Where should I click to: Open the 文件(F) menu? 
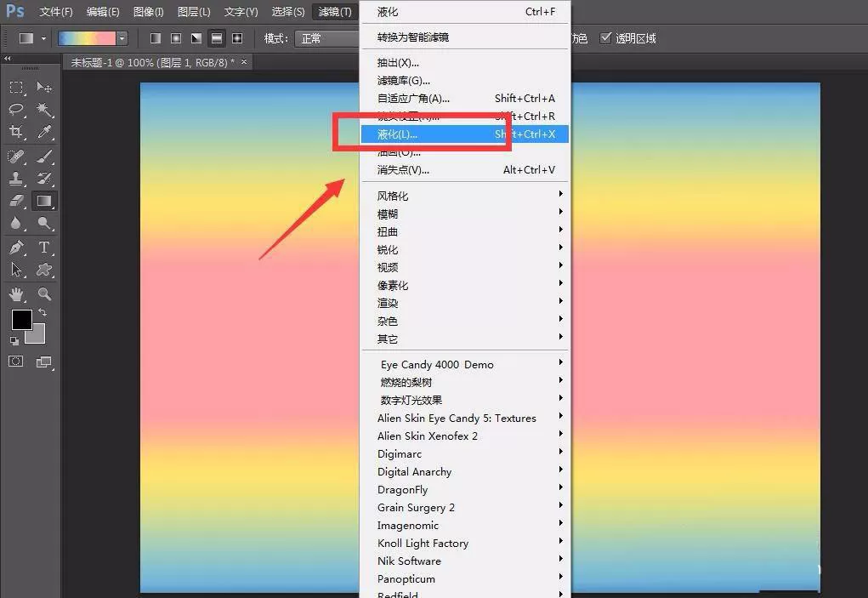[x=56, y=12]
